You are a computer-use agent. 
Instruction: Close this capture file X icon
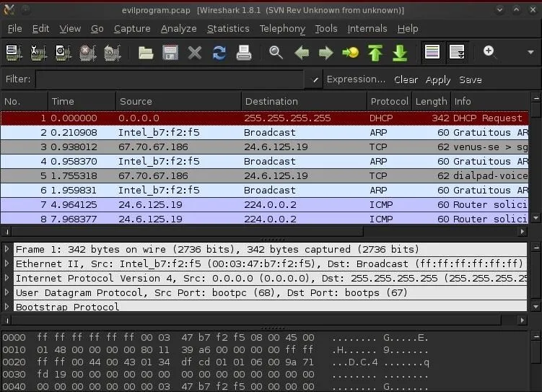tap(195, 53)
